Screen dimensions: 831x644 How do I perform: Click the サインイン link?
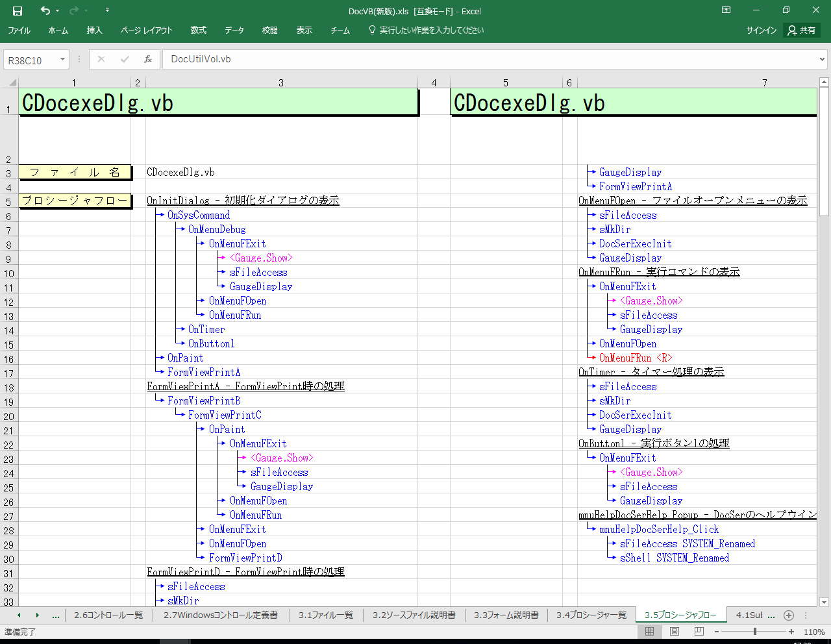[761, 31]
